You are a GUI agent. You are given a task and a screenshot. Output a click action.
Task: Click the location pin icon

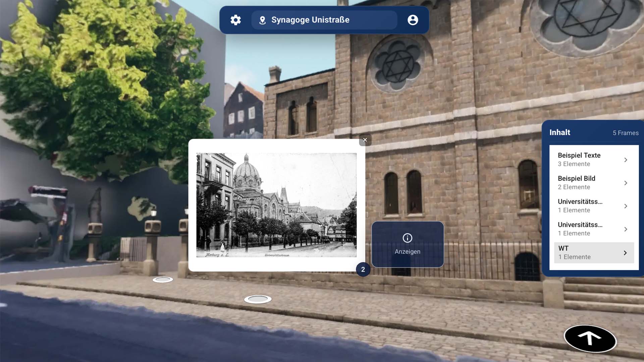[263, 20]
